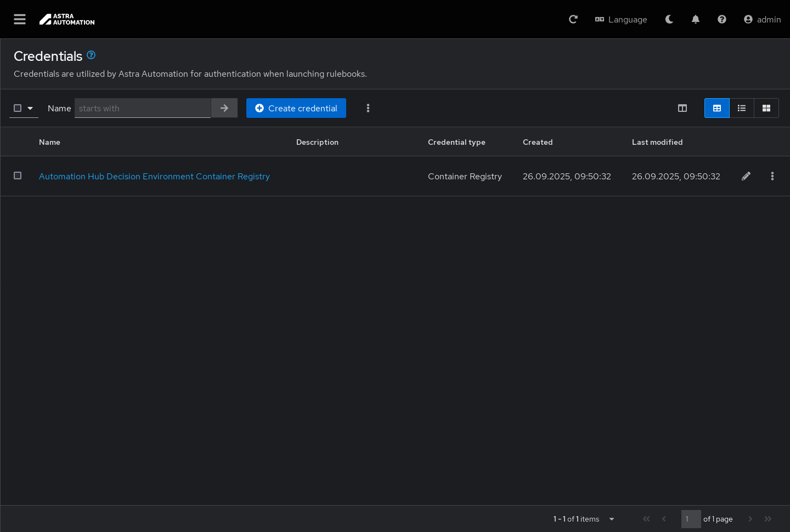Image resolution: width=790 pixels, height=532 pixels.
Task: Edit credential with the pencil icon
Action: click(746, 176)
